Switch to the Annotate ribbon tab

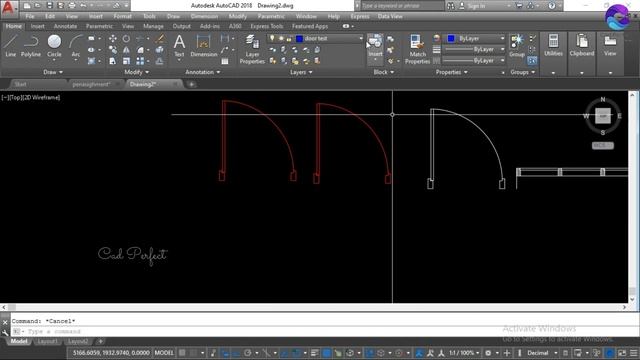click(x=65, y=26)
